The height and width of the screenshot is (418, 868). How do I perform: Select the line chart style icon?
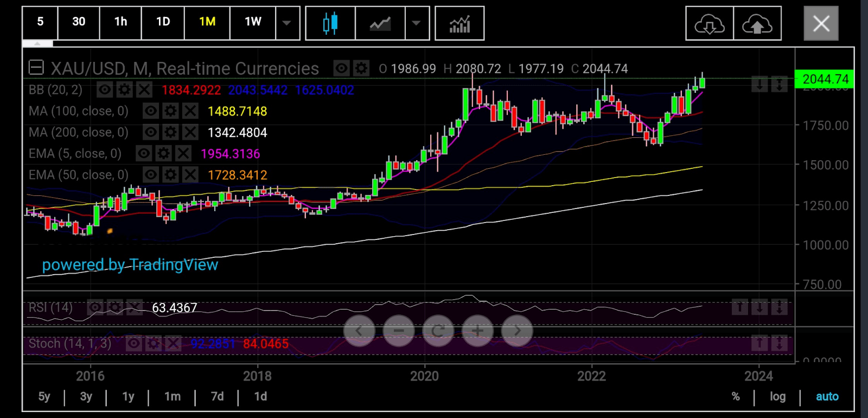(380, 23)
